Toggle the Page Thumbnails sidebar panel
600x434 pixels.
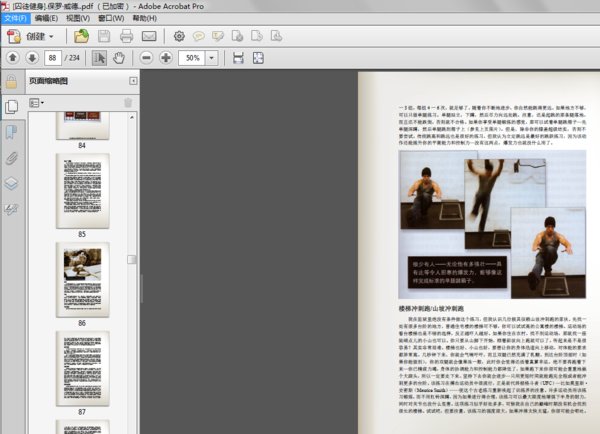[11, 106]
